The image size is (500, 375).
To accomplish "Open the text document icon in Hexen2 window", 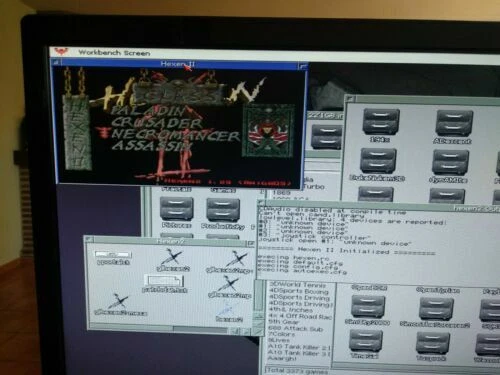I will tap(165, 284).
